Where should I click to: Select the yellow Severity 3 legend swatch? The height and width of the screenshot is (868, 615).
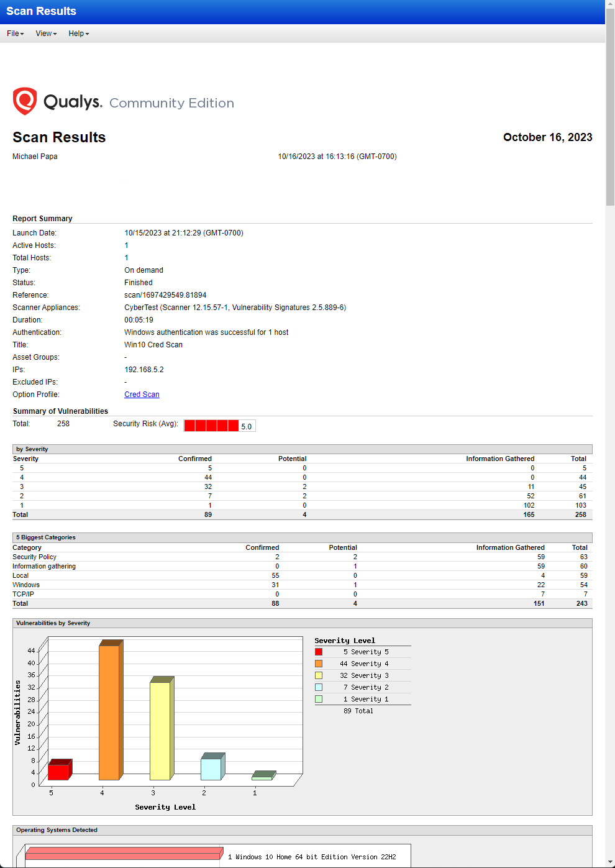[319, 675]
